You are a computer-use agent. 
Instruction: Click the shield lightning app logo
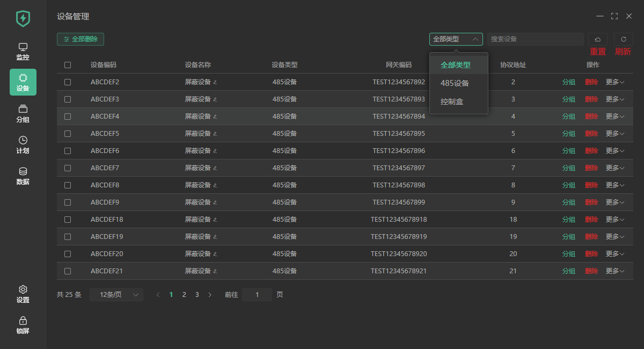point(23,19)
